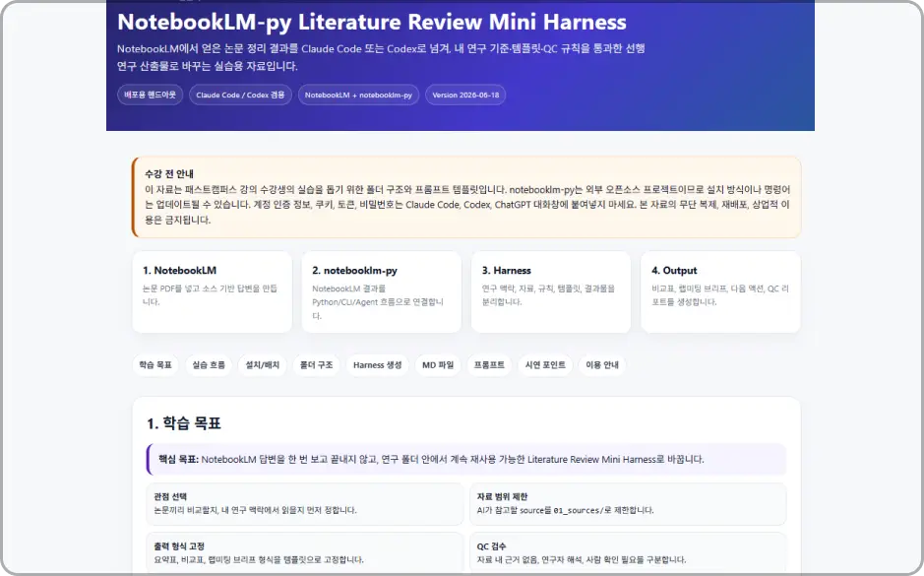Open the 실습 흐름 navigation chip
This screenshot has height=576, width=924.
point(209,365)
